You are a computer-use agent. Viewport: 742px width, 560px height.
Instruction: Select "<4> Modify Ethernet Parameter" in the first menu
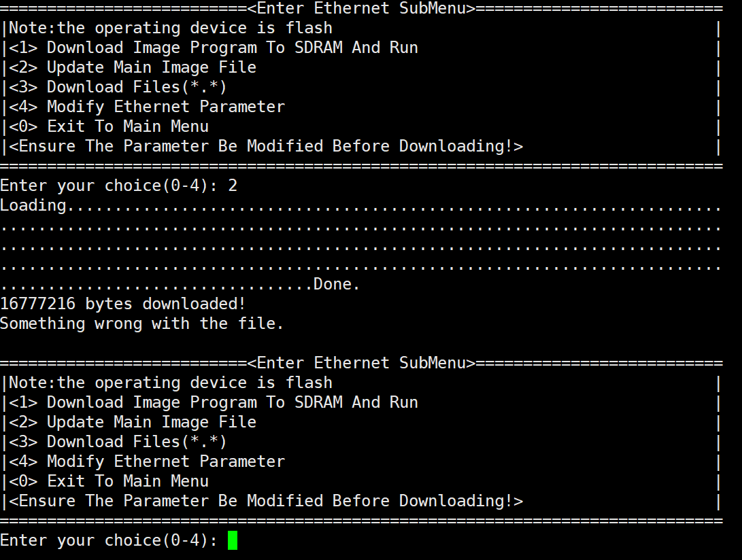click(x=146, y=107)
